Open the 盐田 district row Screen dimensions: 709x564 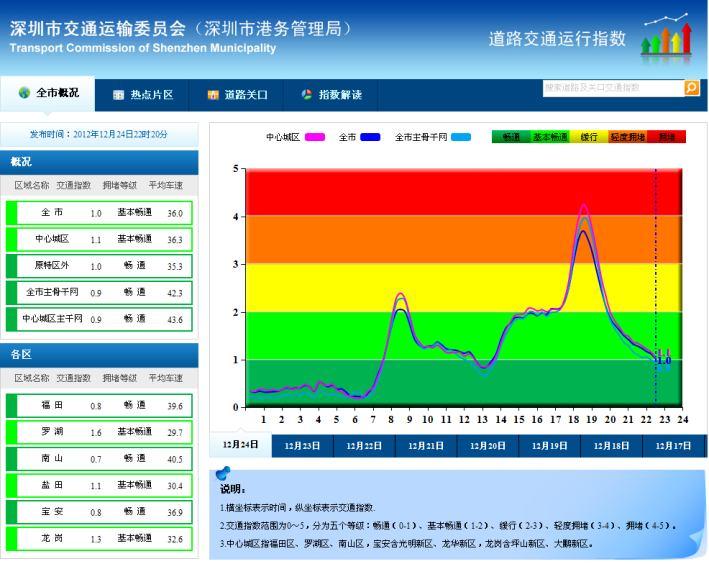pyautogui.click(x=99, y=485)
